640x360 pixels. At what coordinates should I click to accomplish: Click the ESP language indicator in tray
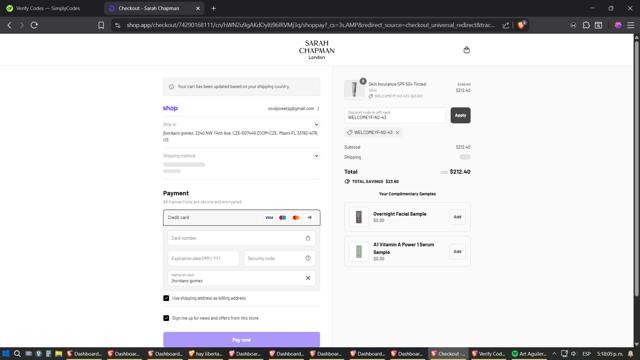pos(587,353)
